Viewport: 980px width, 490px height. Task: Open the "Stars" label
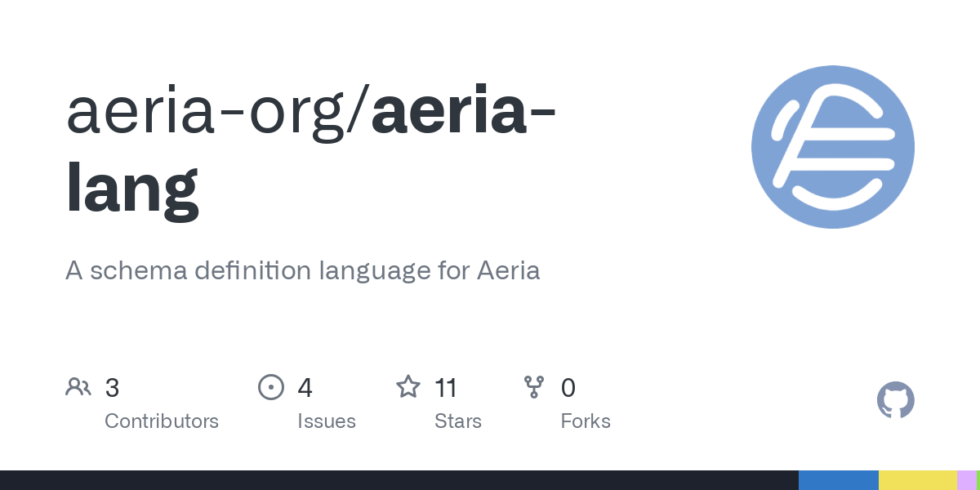[x=458, y=421]
